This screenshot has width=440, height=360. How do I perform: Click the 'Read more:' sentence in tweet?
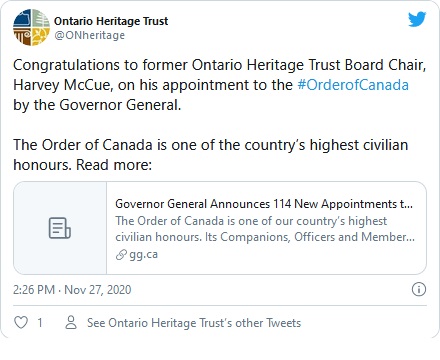pos(114,165)
